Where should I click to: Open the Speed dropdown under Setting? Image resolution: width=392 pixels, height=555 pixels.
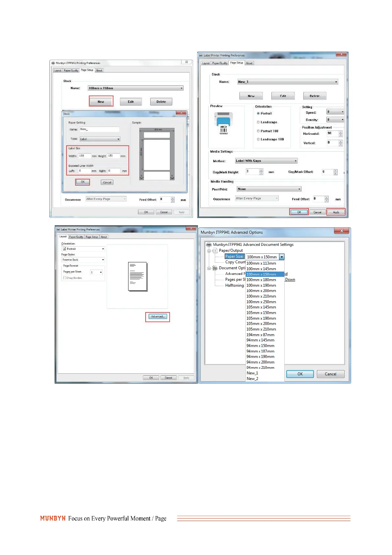(x=335, y=112)
